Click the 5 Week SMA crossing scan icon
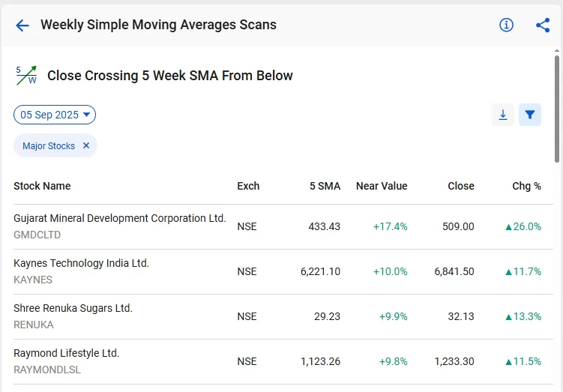The width and height of the screenshot is (563, 392). coord(26,76)
